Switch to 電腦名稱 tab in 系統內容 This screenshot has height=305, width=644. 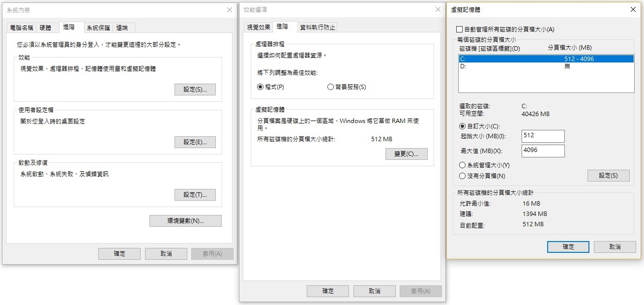click(x=22, y=28)
